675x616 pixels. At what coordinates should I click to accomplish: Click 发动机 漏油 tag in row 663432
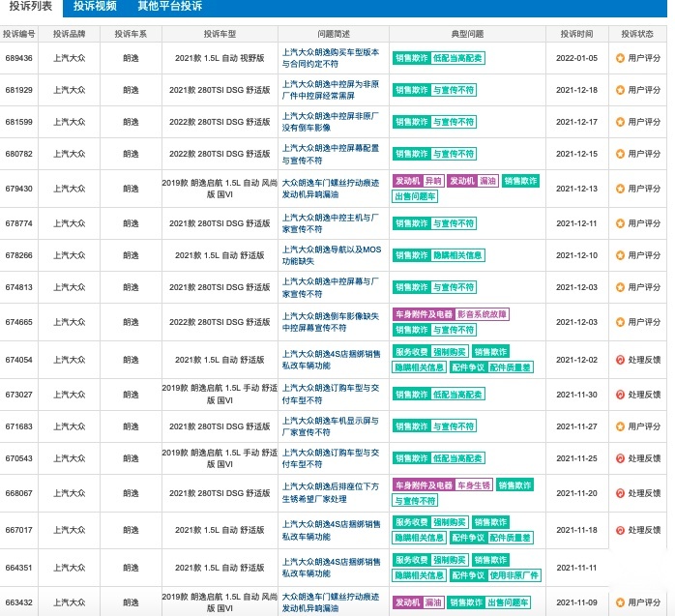click(x=419, y=602)
